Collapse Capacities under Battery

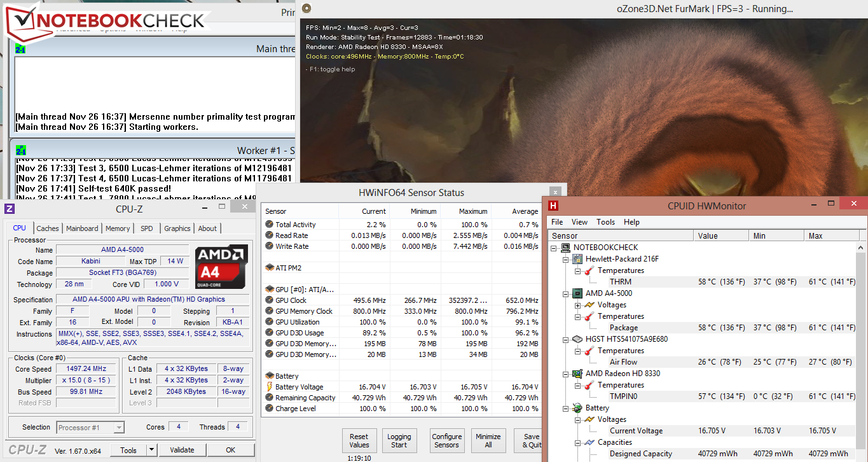point(578,442)
